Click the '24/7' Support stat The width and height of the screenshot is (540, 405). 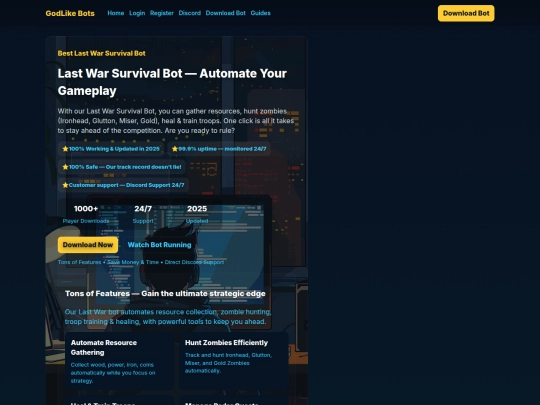coord(143,214)
